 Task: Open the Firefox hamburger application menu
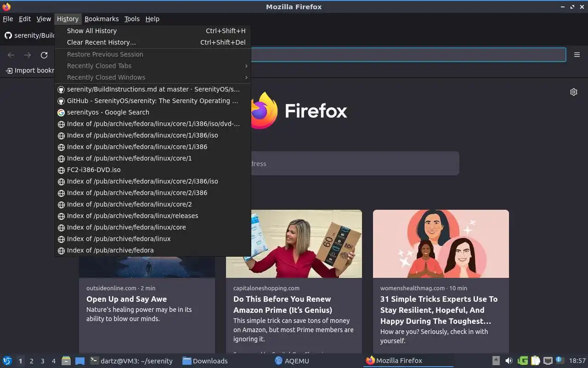(x=577, y=55)
